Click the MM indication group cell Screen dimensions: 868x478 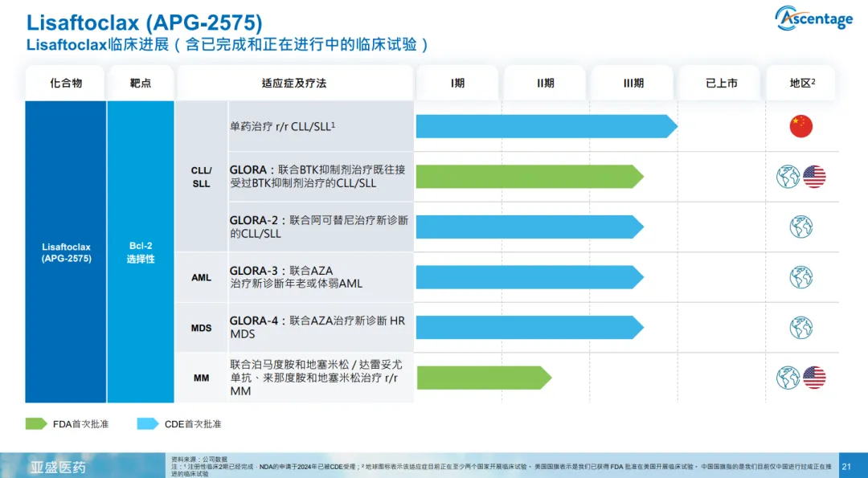[202, 378]
